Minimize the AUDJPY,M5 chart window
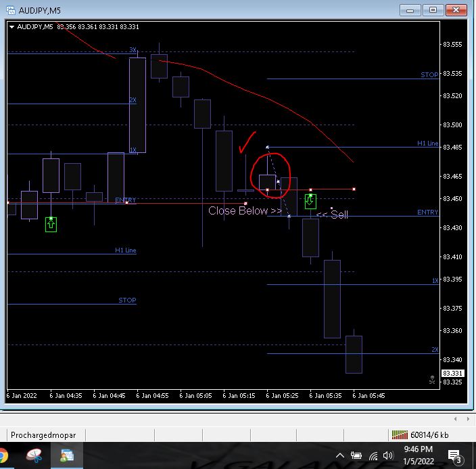476x469 pixels. click(x=410, y=10)
